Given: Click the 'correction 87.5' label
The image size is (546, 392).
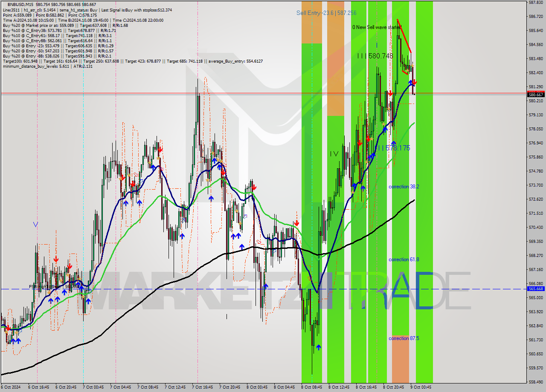Looking at the screenshot, I should click(404, 338).
